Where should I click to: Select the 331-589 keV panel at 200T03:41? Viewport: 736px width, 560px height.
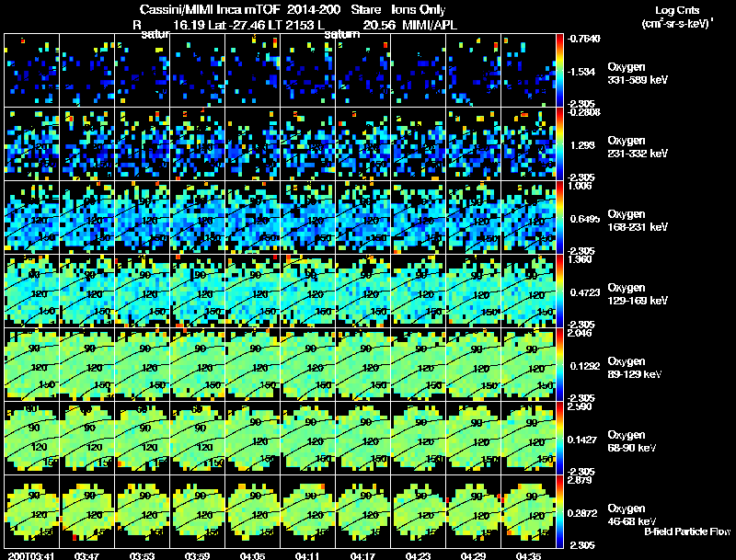32,71
